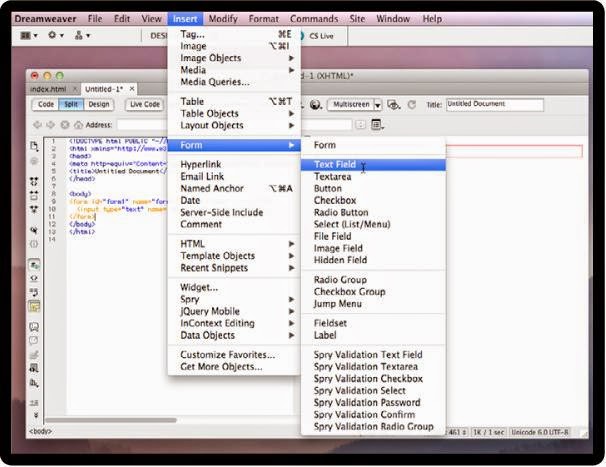606x467 pixels.
Task: Switch to Code view
Action: pos(46,104)
